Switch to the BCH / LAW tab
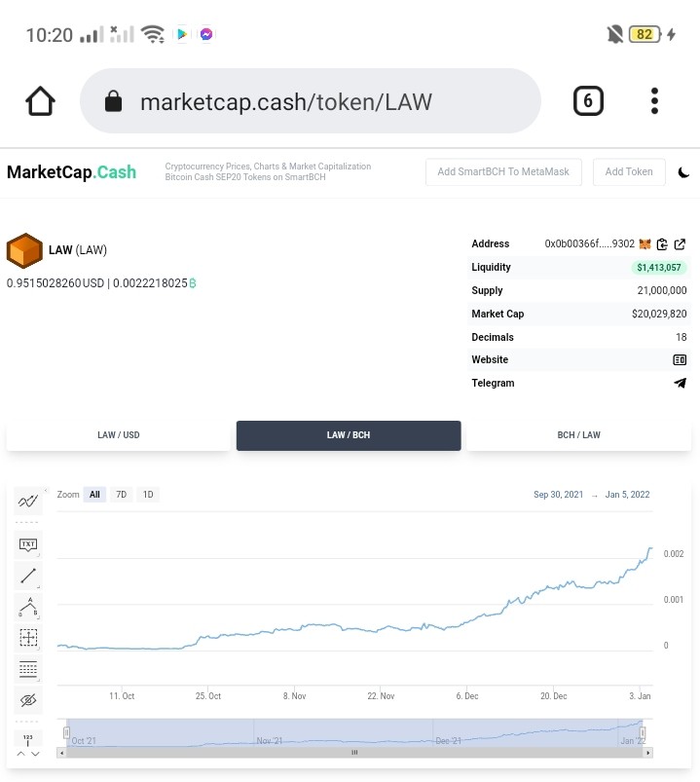Viewport: 700px width, 782px height. point(579,435)
